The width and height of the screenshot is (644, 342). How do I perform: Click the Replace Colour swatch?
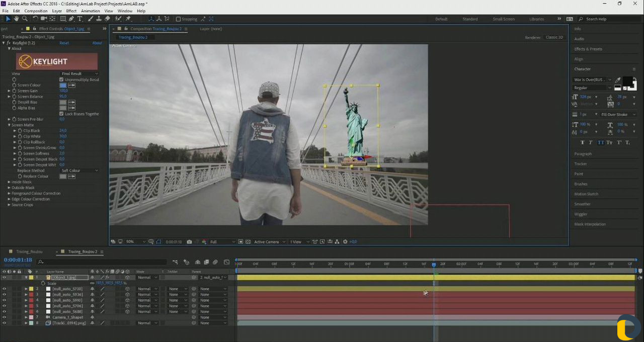click(63, 176)
